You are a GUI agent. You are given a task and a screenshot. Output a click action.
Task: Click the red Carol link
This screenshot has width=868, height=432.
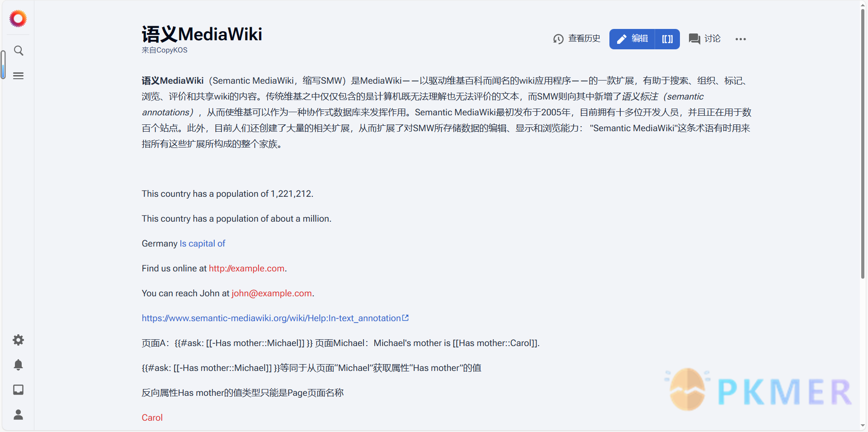point(152,418)
